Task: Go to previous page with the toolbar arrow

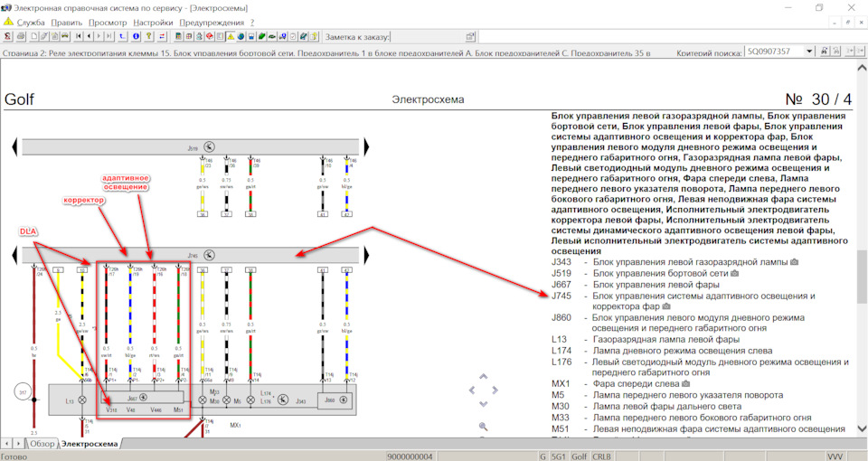Action: (x=90, y=36)
